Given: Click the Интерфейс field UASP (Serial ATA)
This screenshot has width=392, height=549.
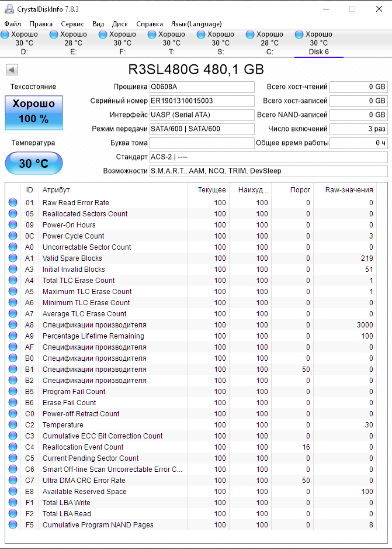Looking at the screenshot, I should tap(202, 115).
